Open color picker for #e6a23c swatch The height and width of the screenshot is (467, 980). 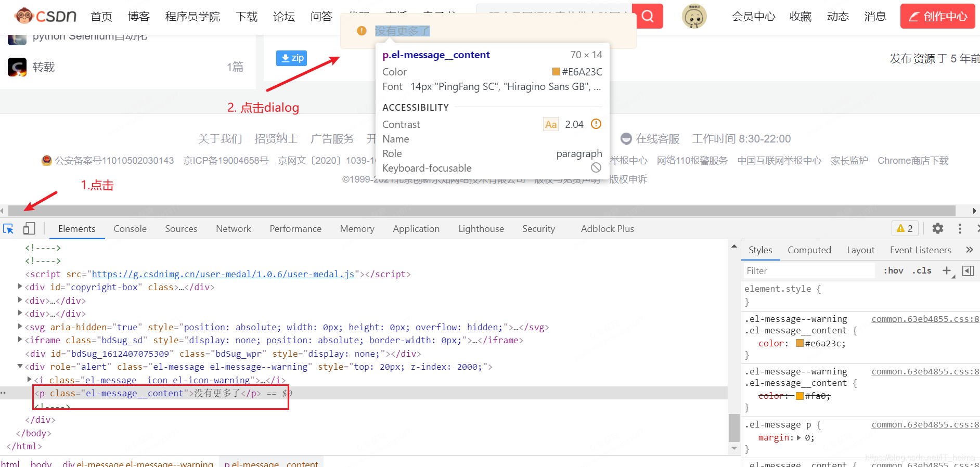pos(800,343)
